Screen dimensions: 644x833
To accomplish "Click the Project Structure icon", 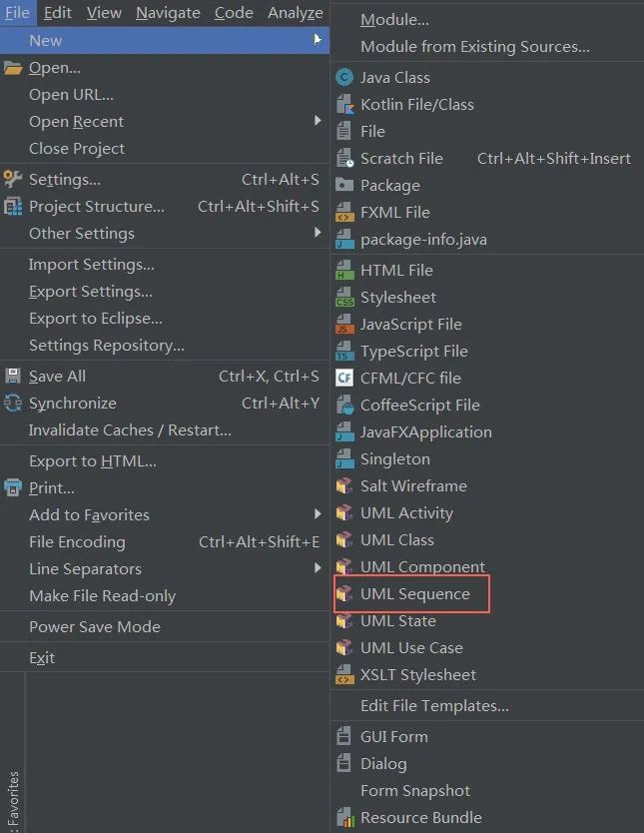I will (x=13, y=206).
